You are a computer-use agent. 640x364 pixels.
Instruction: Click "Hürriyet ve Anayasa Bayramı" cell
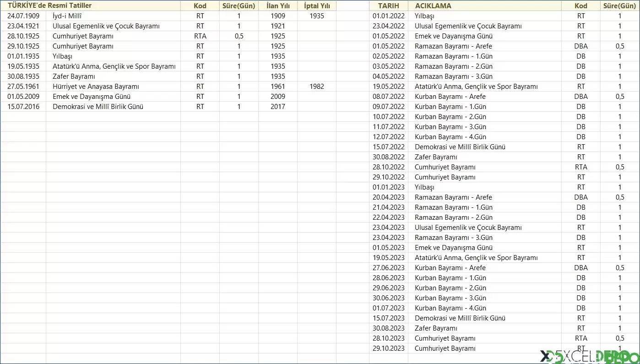113,87
